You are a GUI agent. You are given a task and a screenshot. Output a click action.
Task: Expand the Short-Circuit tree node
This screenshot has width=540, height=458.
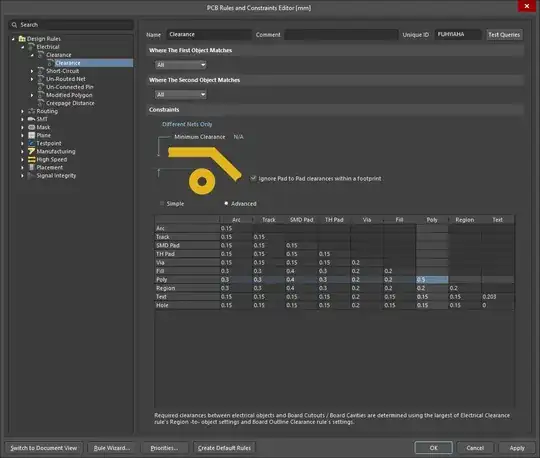point(32,71)
